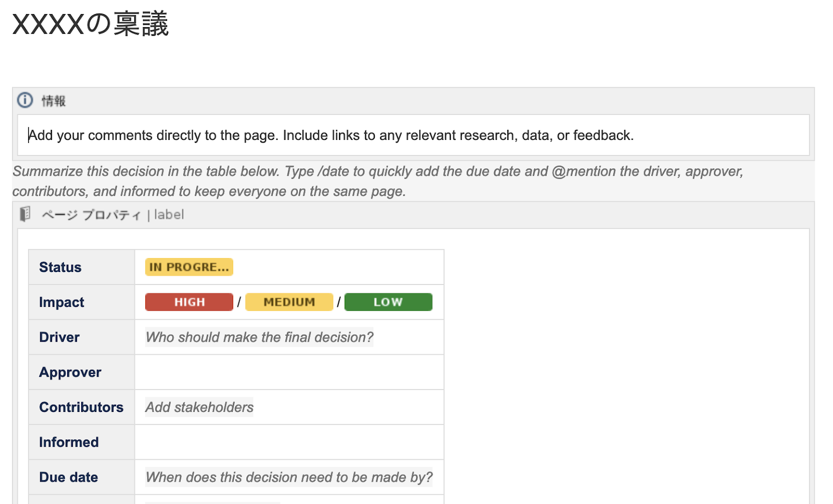Select the yellow MEDIUM impact lozenge
The width and height of the screenshot is (833, 504).
click(289, 302)
